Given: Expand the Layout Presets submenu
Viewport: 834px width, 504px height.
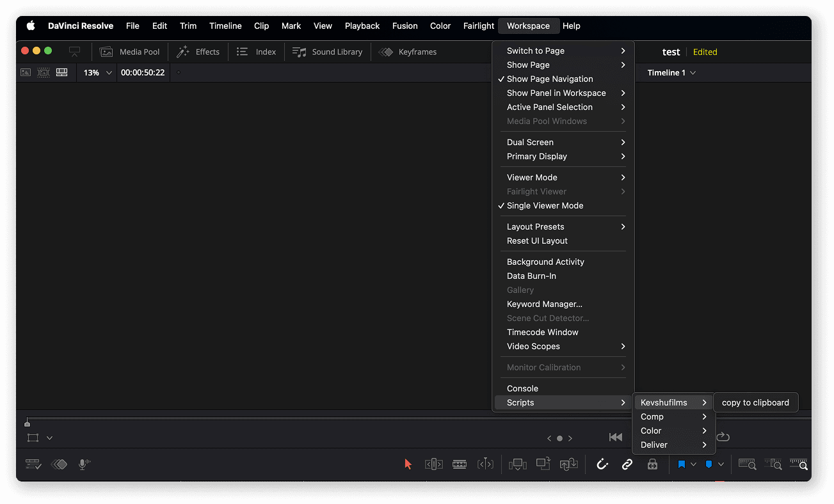Looking at the screenshot, I should [x=563, y=226].
